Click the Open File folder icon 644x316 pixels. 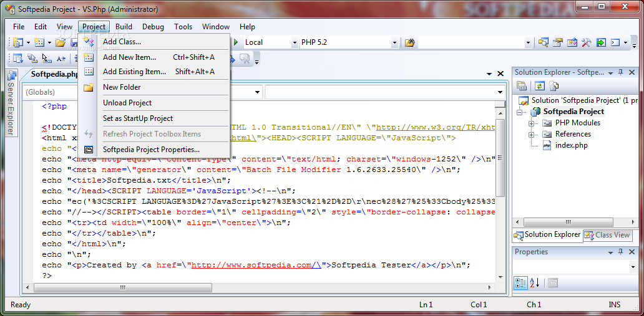pyautogui.click(x=61, y=42)
